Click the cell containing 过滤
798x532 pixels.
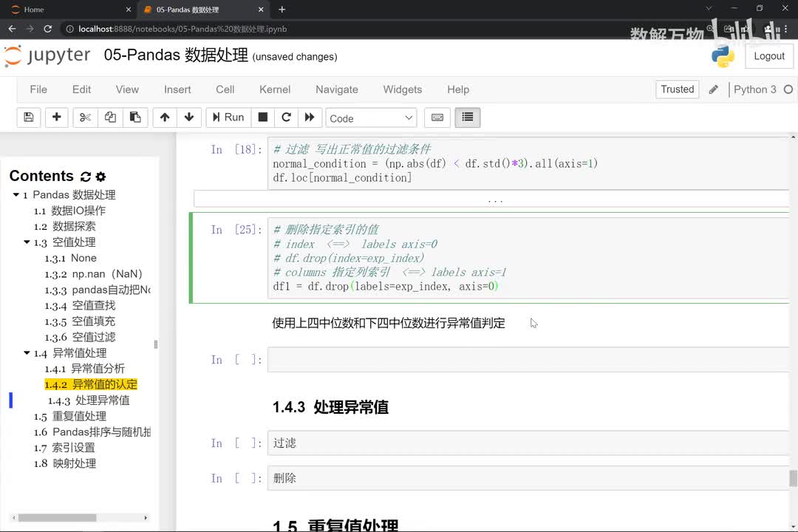coord(528,443)
